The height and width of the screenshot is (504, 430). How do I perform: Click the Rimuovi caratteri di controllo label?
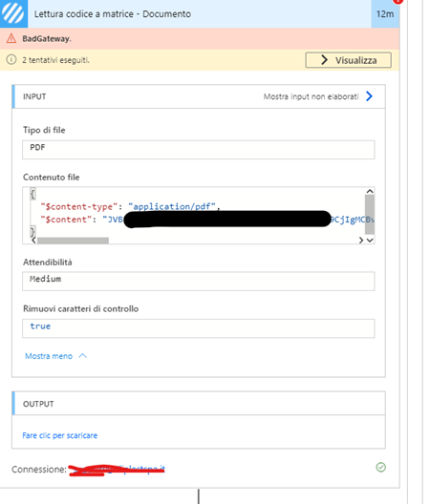[80, 309]
